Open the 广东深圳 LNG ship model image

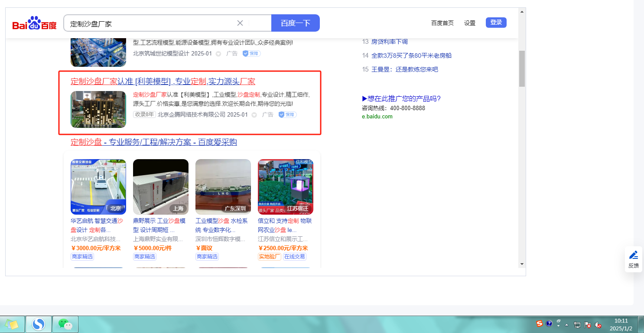point(223,187)
